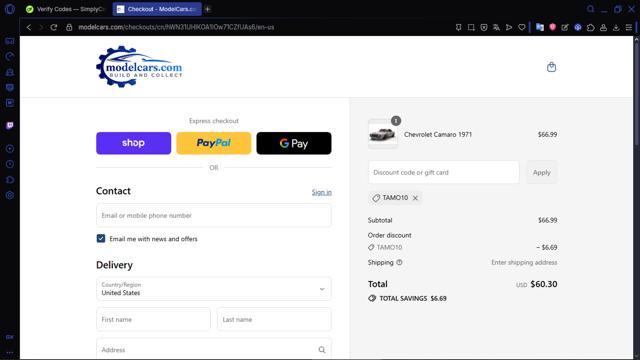Open the Twitch sidebar panel
This screenshot has width=640, height=360.
(10, 125)
